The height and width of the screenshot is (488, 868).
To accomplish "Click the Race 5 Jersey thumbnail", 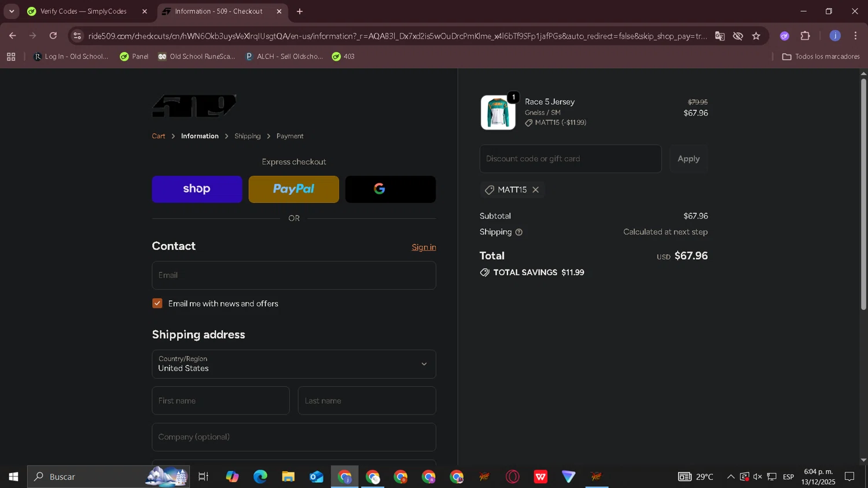I will point(498,112).
